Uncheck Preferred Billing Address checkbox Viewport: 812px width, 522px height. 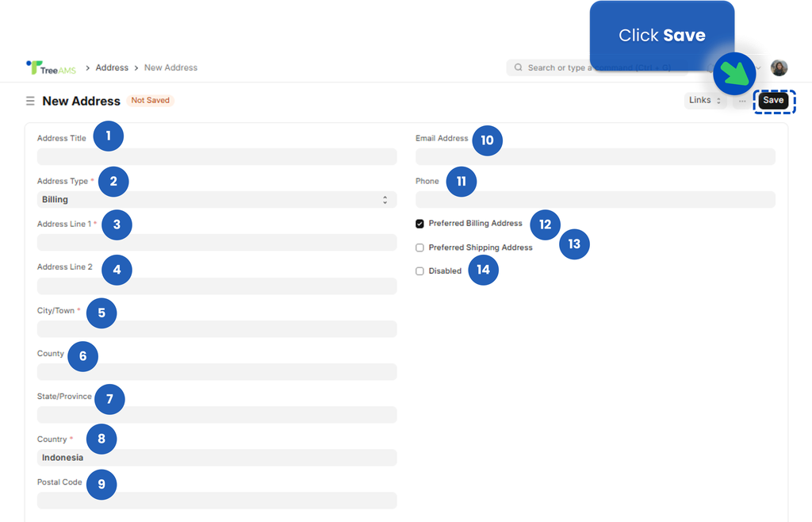click(420, 224)
